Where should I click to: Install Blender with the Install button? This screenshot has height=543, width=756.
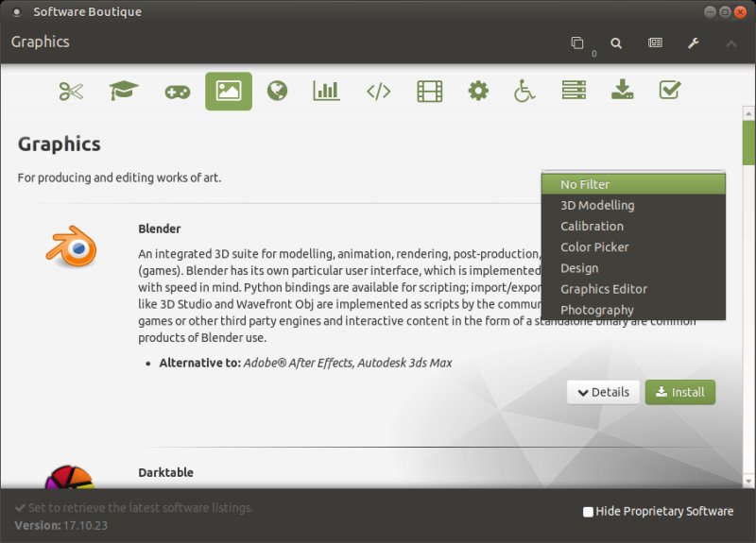coord(680,392)
